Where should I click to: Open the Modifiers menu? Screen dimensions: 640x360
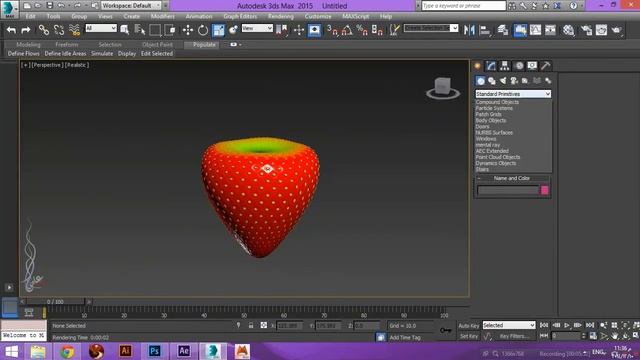click(x=162, y=16)
